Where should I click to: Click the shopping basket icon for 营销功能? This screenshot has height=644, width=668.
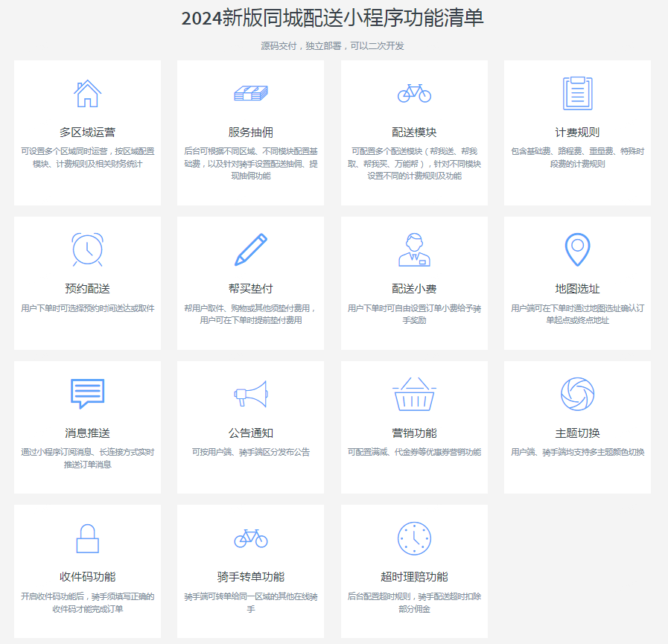click(414, 394)
